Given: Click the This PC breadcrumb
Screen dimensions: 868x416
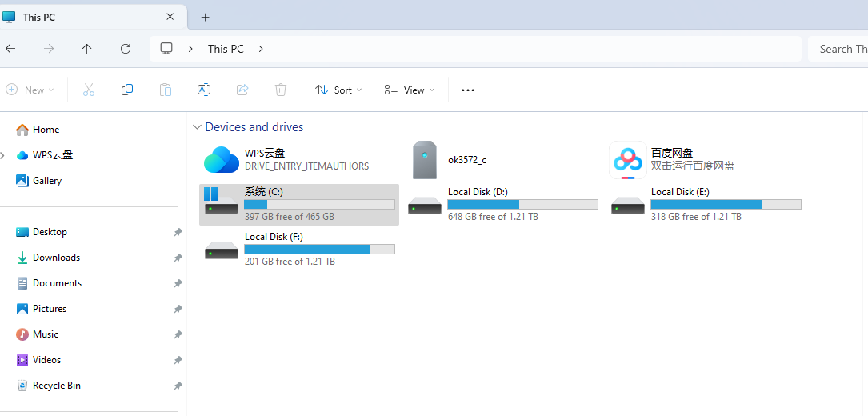Looking at the screenshot, I should 226,49.
